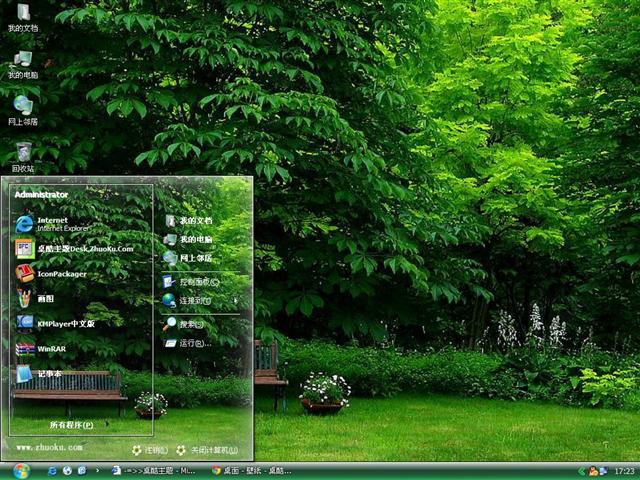
Task: Expand hidden tray icons with green arrow
Action: pyautogui.click(x=581, y=471)
